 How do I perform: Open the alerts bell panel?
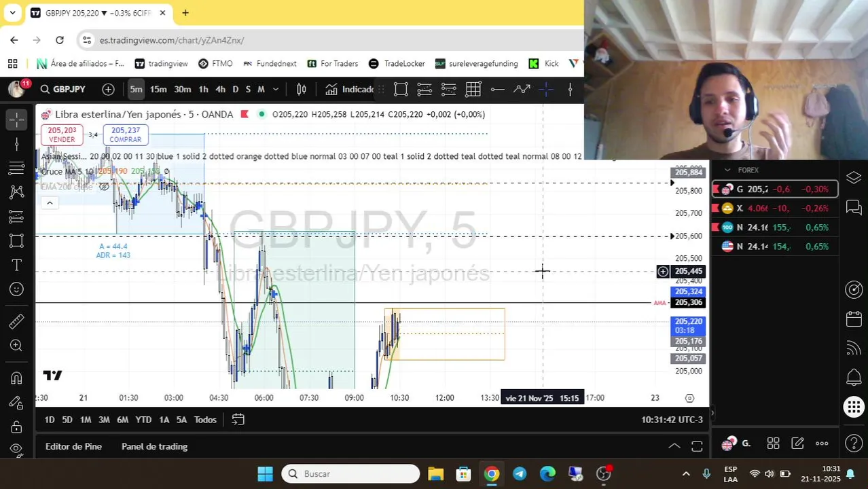coord(854,378)
